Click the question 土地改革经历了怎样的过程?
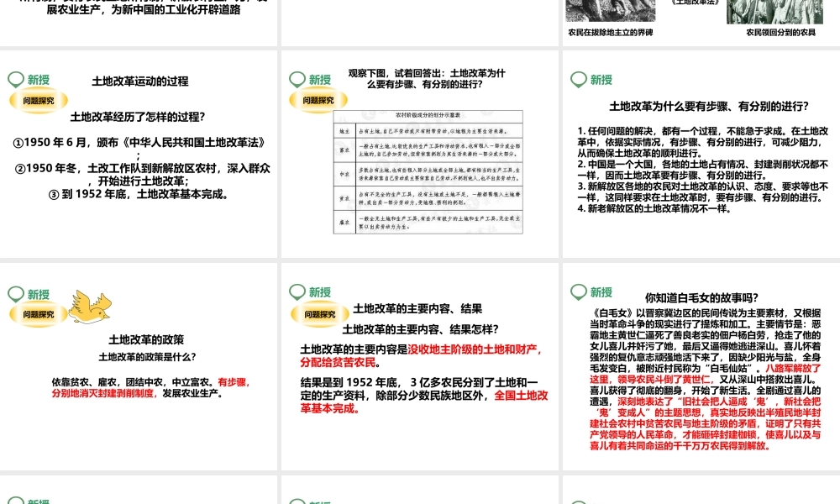Screen dimensions: 840x504 point(138,117)
